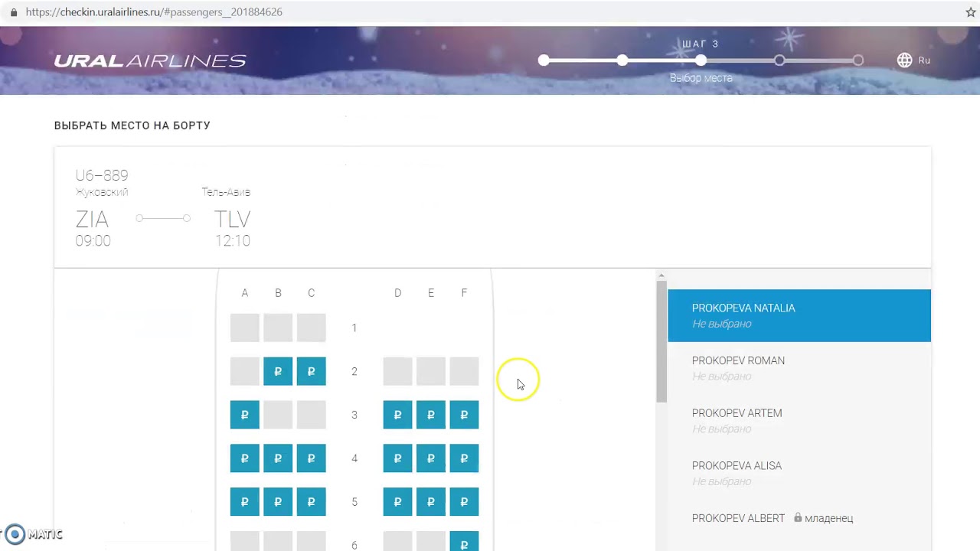Select paid seat 5B
Screen dimensions: 980x551
coord(278,502)
